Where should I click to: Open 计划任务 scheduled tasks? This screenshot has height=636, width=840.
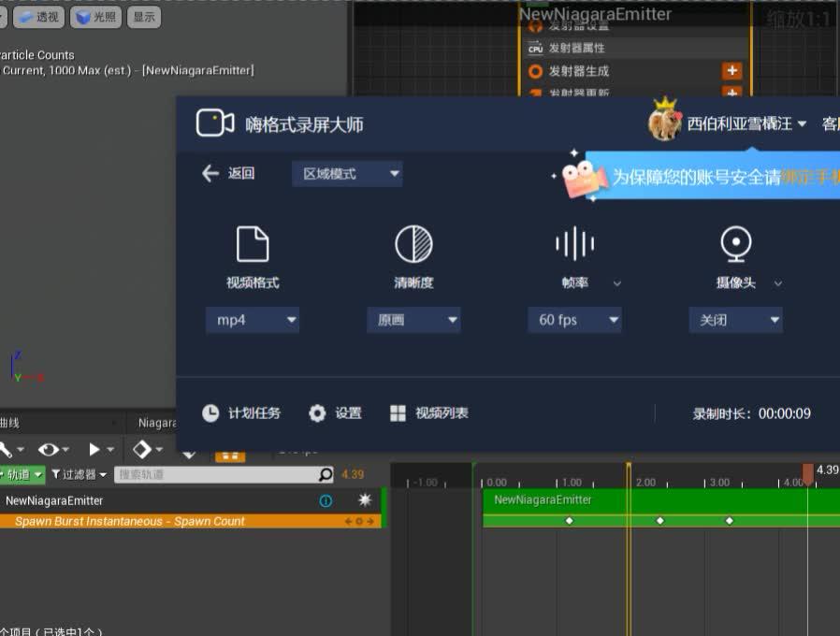tap(241, 413)
